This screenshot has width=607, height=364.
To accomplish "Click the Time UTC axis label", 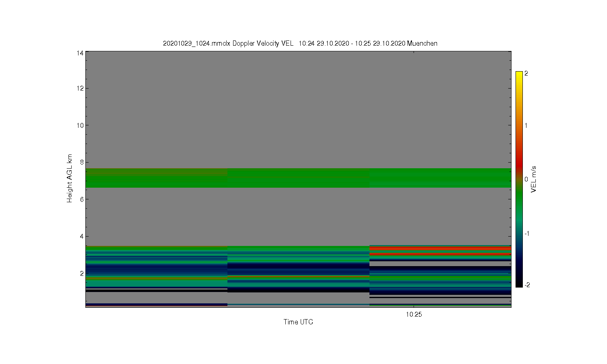I will [x=298, y=322].
